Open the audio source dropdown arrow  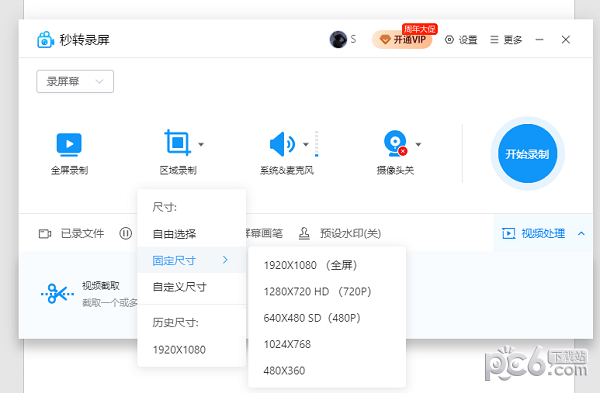pyautogui.click(x=306, y=144)
